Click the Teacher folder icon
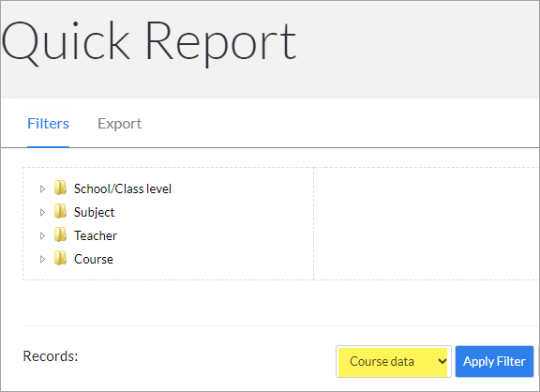This screenshot has width=540, height=392. tap(60, 234)
